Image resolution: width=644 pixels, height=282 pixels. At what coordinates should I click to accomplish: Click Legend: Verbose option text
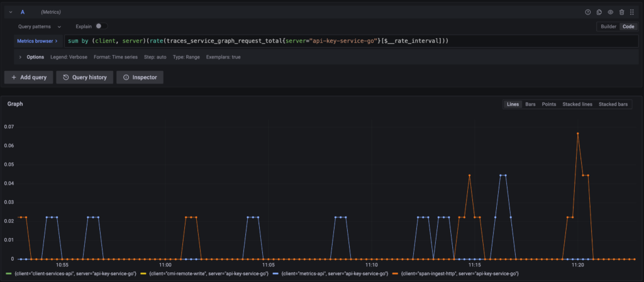point(69,57)
